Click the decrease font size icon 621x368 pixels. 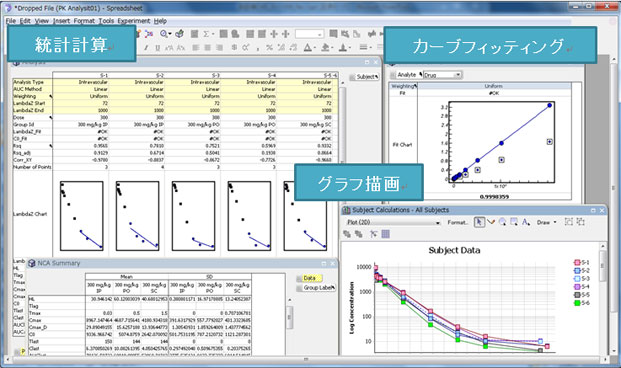tap(181, 48)
